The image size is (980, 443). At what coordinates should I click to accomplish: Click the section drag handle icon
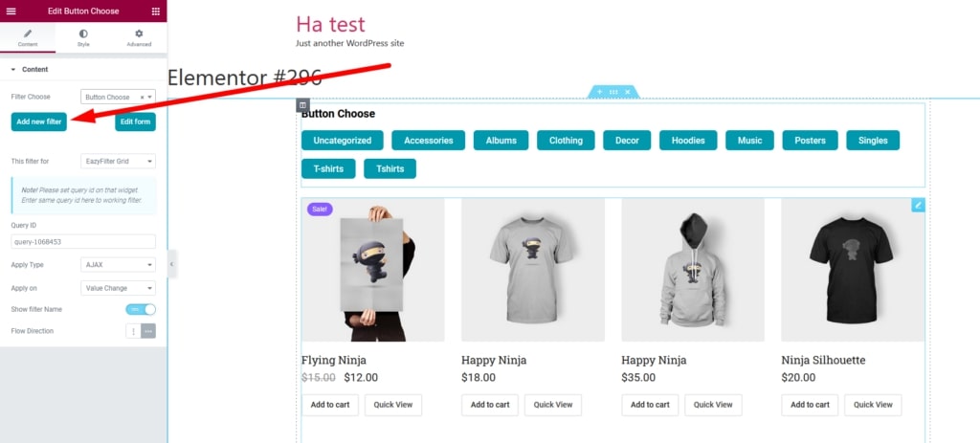pos(613,92)
